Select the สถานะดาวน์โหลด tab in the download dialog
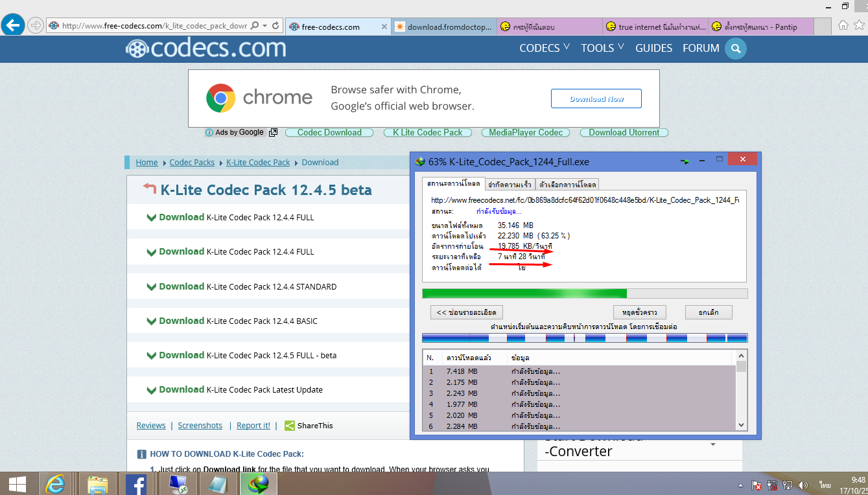The width and height of the screenshot is (868, 495). 453,184
